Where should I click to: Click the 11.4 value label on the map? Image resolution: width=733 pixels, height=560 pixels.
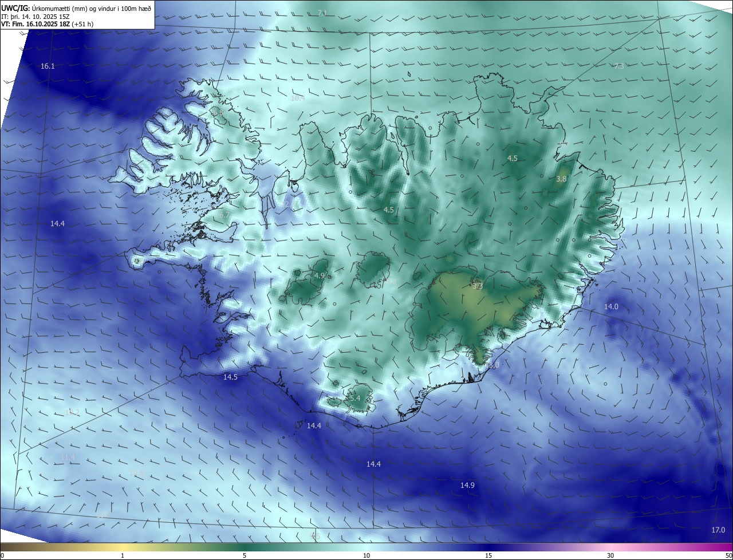click(68, 457)
